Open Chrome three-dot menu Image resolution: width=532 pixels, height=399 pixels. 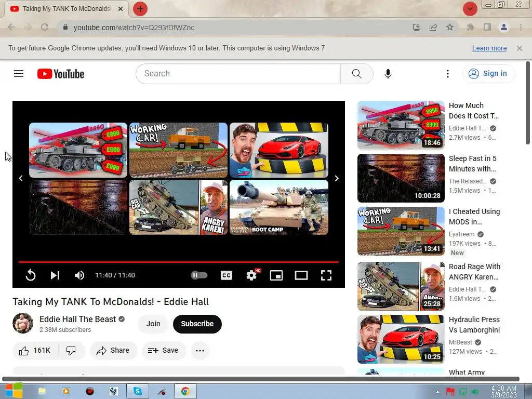[x=521, y=28]
